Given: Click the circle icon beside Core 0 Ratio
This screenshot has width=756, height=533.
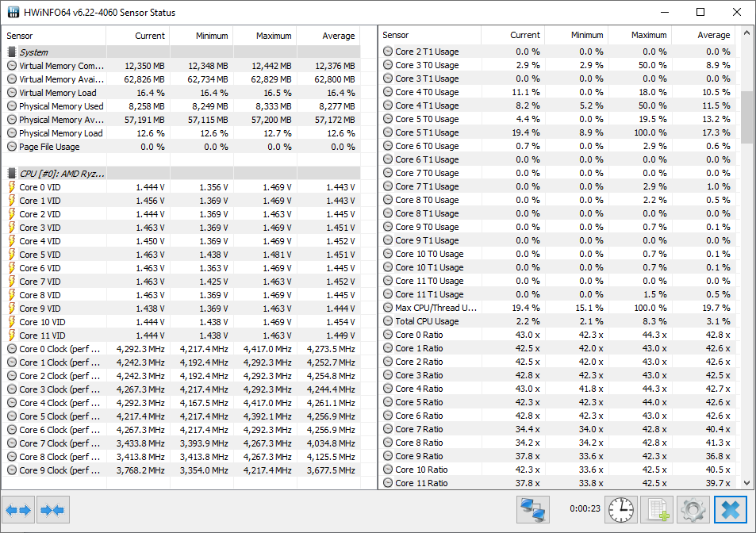Looking at the screenshot, I should (388, 335).
